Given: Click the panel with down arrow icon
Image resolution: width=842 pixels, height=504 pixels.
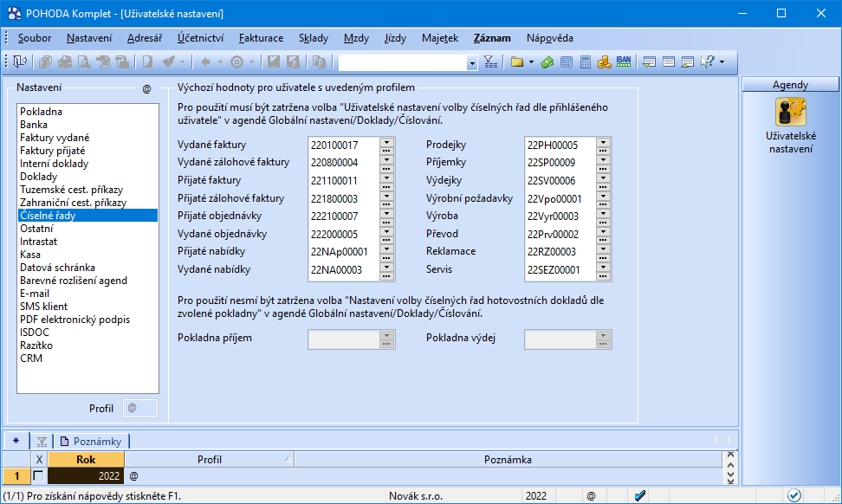Looking at the screenshot, I should click(649, 62).
